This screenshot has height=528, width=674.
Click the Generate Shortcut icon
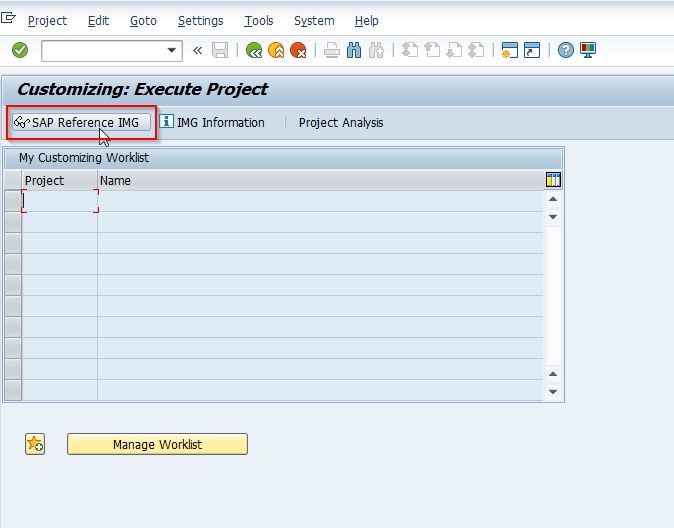[532, 50]
